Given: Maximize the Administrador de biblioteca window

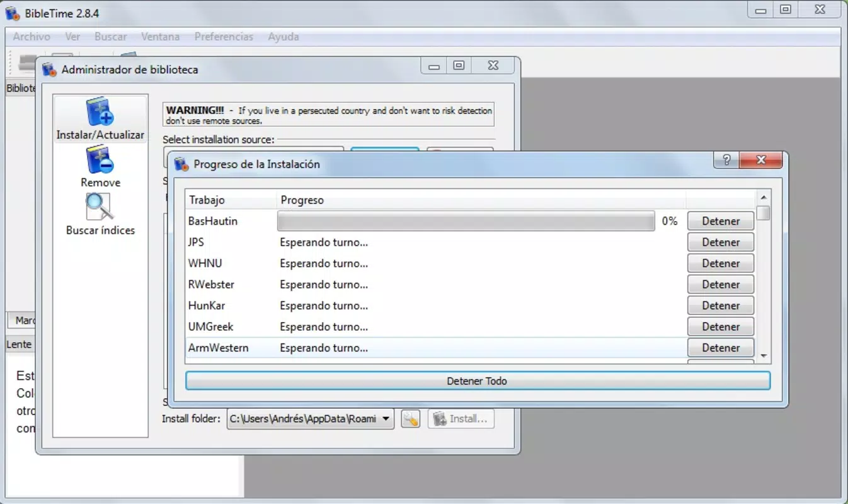Looking at the screenshot, I should pos(459,65).
